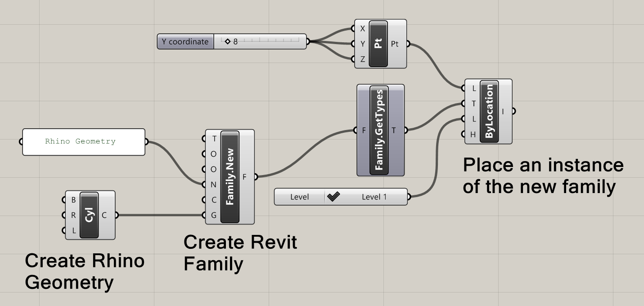The width and height of the screenshot is (644, 306).
Task: Click the Rhino Geometry panel output grip
Action: coord(147,142)
